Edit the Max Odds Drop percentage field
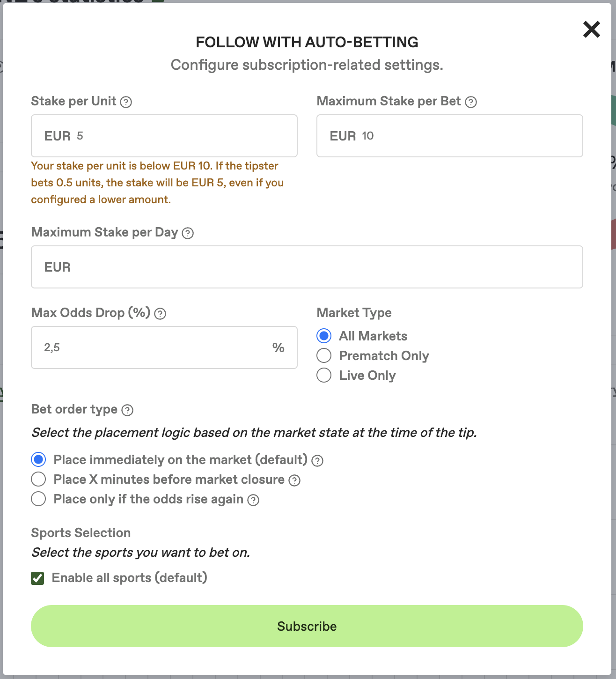Viewport: 616px width, 679px height. tap(154, 347)
